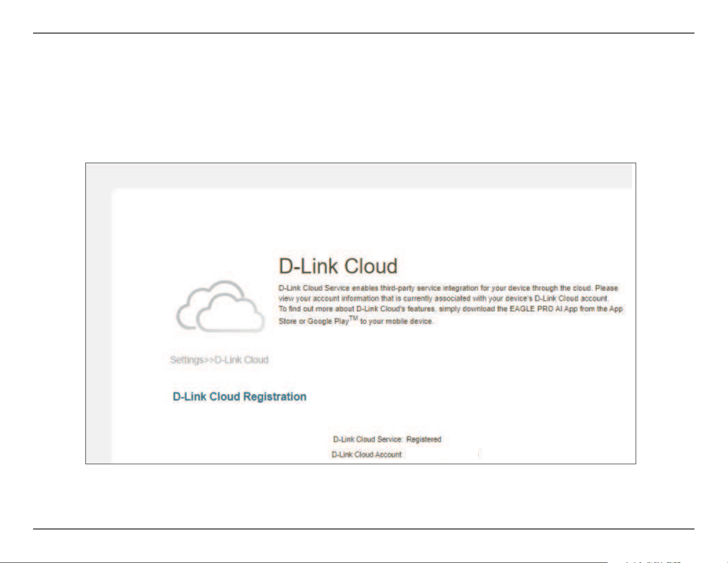Click the line starting 'view your account information'

pos(444,298)
